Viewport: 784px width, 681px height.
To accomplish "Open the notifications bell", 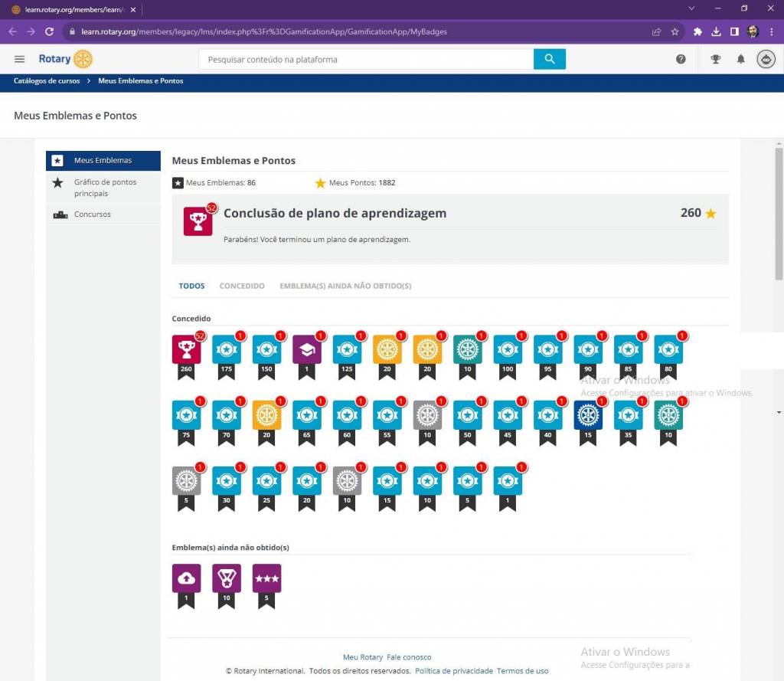I will point(740,59).
